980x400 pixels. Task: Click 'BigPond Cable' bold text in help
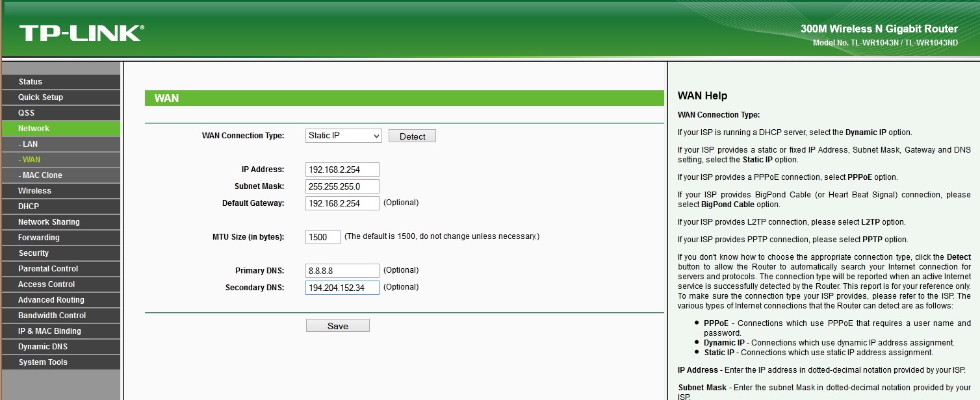pos(728,205)
